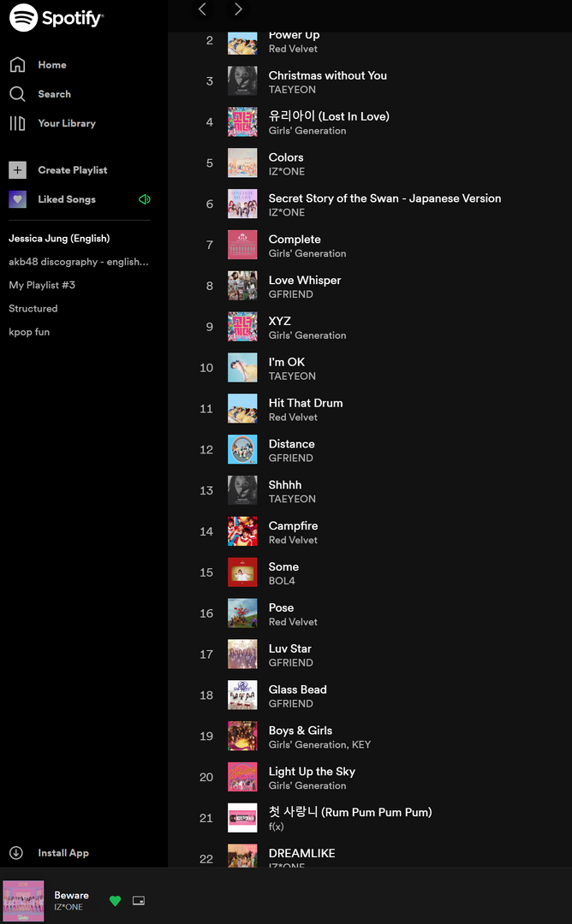
Task: Click GFRIEND under 'Distance'
Action: pos(291,458)
